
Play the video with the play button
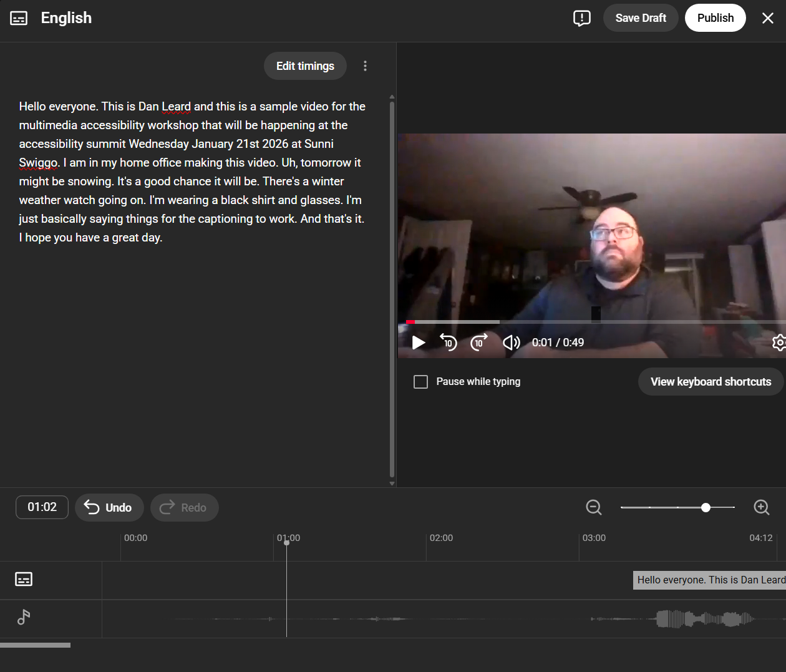[418, 343]
